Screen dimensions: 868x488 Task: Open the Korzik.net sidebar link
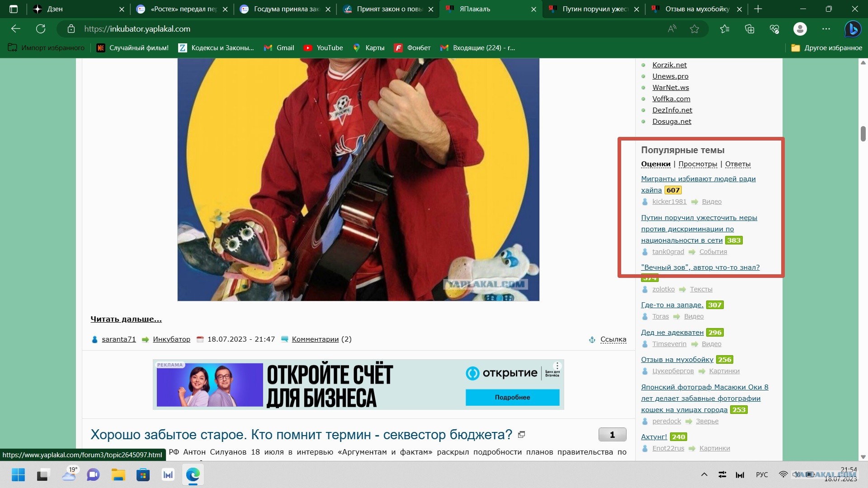click(x=670, y=65)
